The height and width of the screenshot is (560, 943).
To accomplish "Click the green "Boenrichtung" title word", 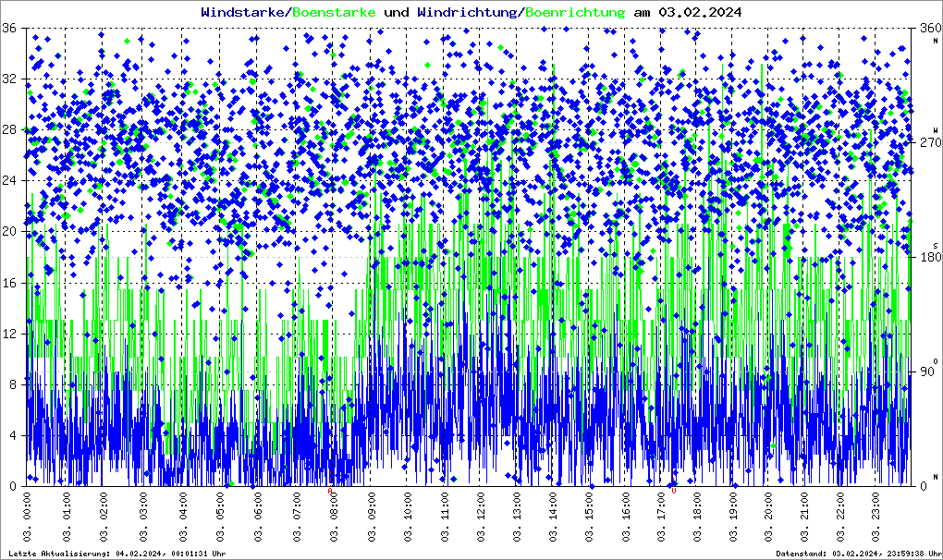I will point(575,12).
